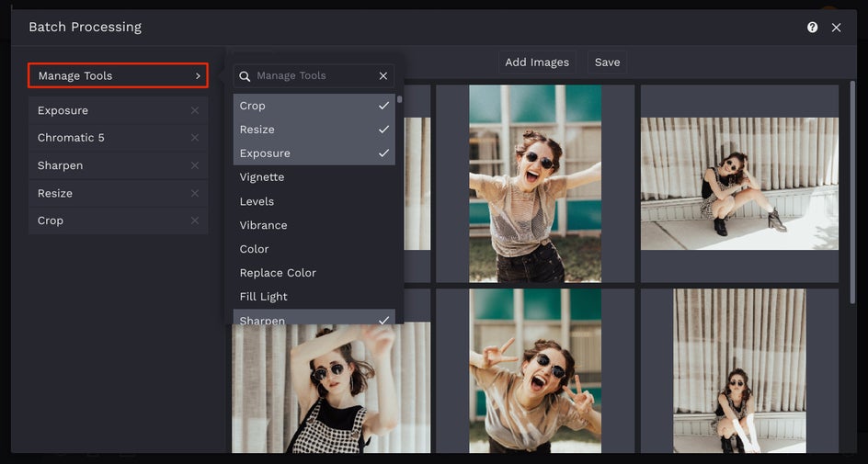Click the magnifier search icon

[x=246, y=76]
